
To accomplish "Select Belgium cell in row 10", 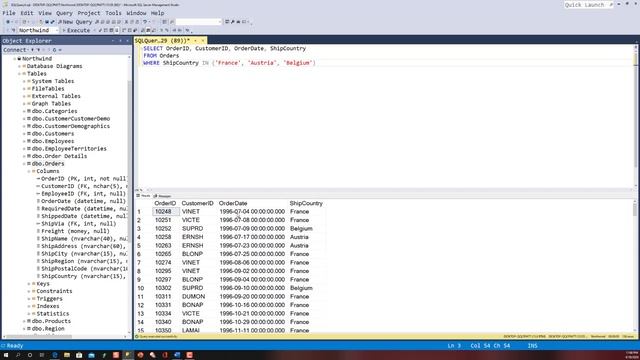I will (x=301, y=288).
